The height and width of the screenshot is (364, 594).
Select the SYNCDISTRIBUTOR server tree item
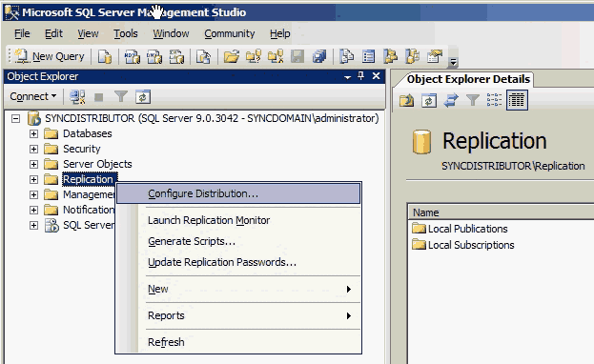[x=212, y=118]
